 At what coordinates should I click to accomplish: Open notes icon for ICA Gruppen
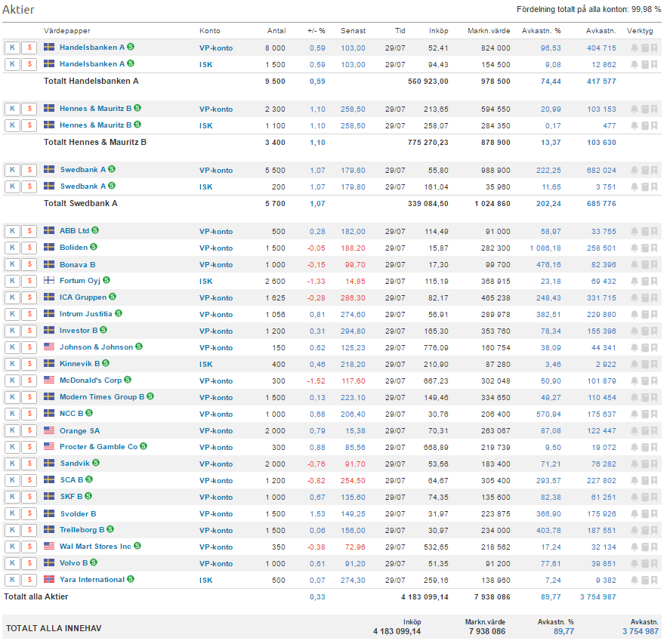coord(645,297)
